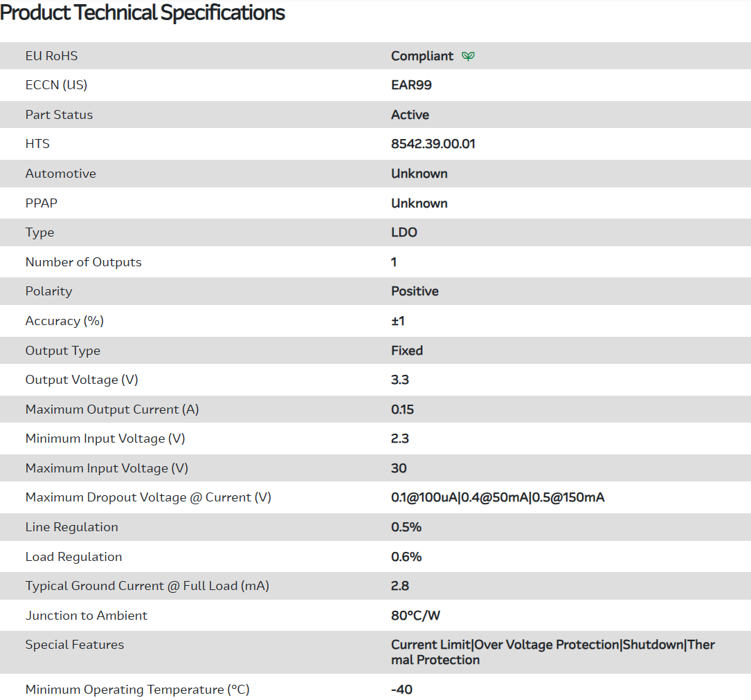Click the Maximum Input Voltage 30 value
This screenshot has width=751, height=700.
tap(399, 468)
